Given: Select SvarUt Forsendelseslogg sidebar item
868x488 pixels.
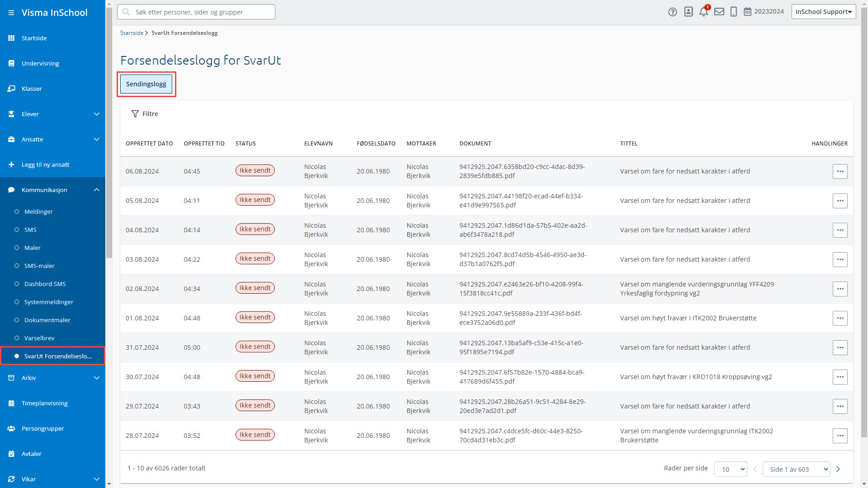Looking at the screenshot, I should (52, 356).
